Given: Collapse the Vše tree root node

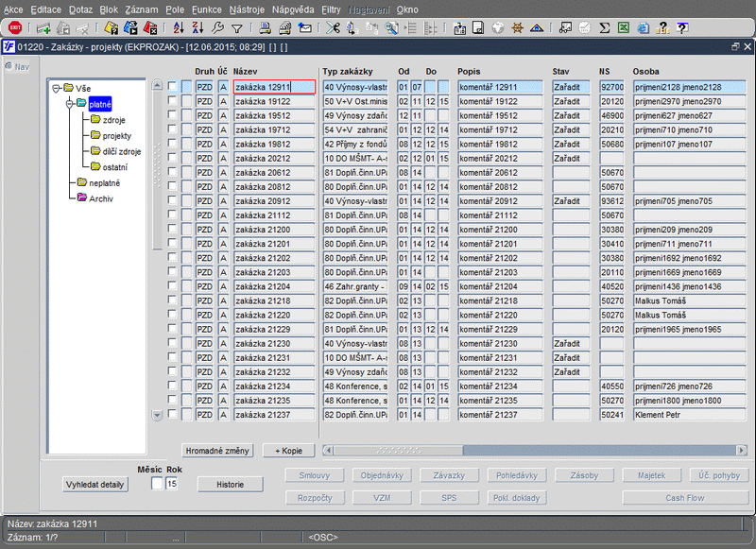Looking at the screenshot, I should pyautogui.click(x=58, y=89).
